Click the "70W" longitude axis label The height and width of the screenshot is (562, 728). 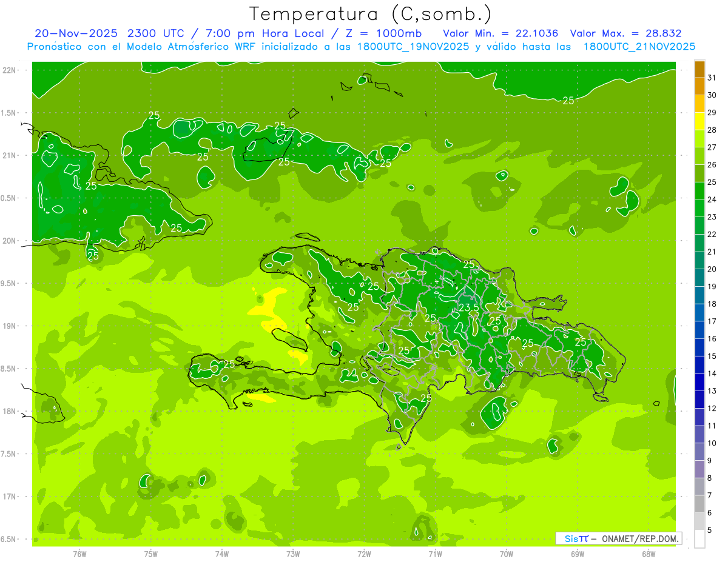(x=507, y=554)
